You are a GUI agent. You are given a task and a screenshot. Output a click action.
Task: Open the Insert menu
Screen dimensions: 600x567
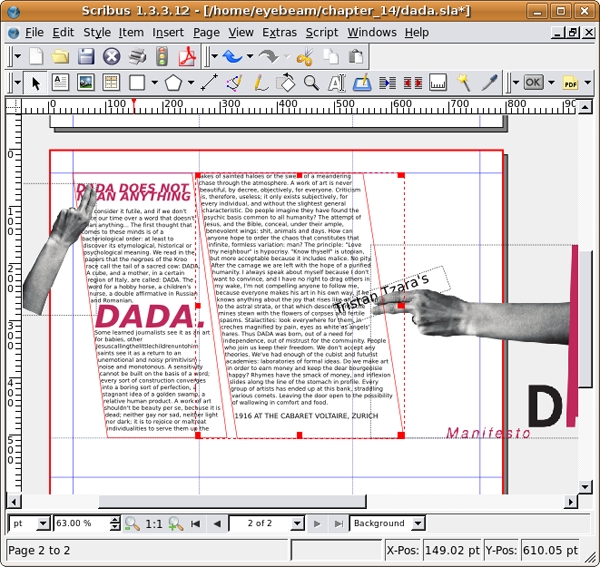coord(168,32)
